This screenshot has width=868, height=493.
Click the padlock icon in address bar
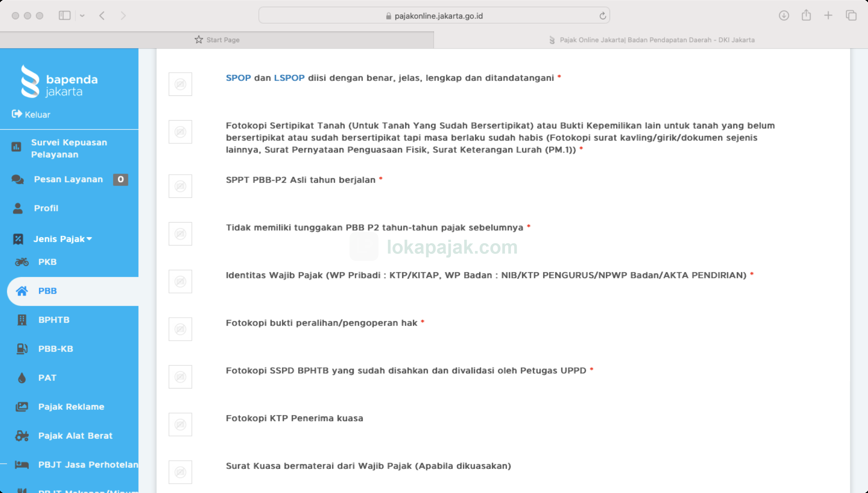pyautogui.click(x=389, y=16)
